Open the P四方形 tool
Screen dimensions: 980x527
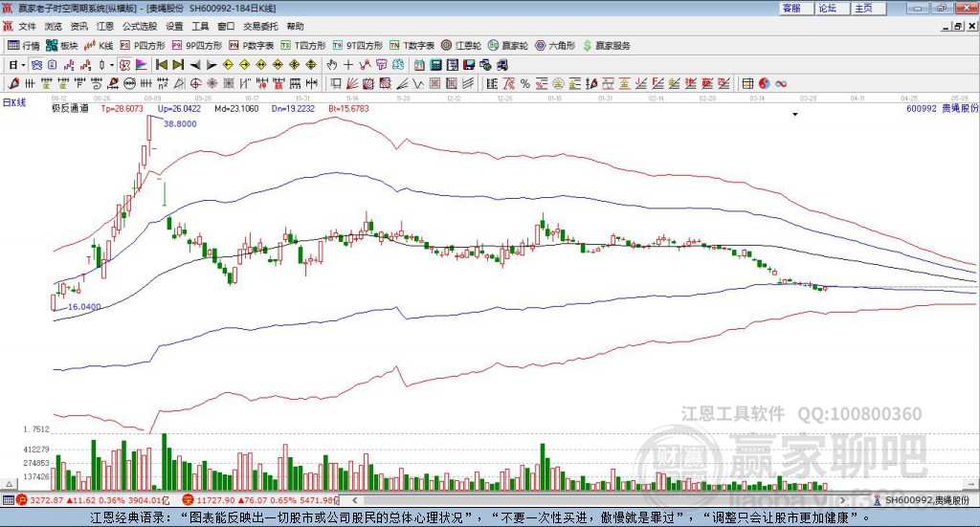(143, 46)
